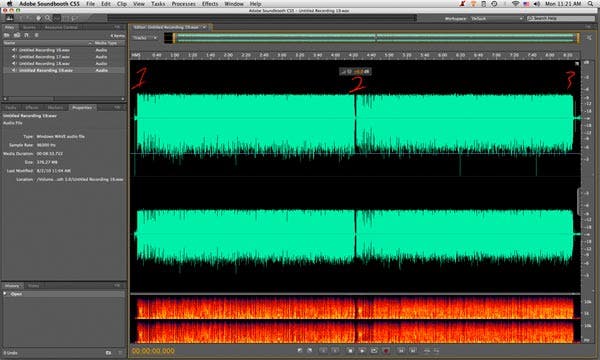Toggle the Loop playback button
The height and width of the screenshot is (360, 600).
click(x=374, y=350)
